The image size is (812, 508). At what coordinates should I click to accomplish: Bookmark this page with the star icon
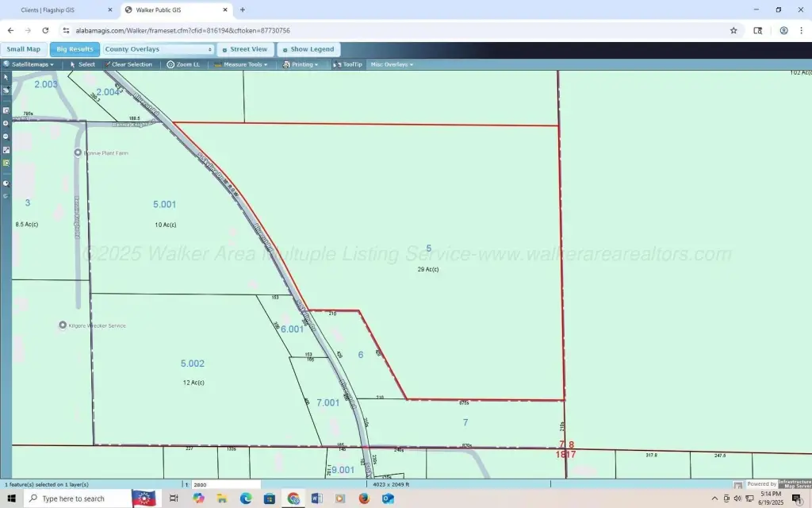click(x=733, y=30)
